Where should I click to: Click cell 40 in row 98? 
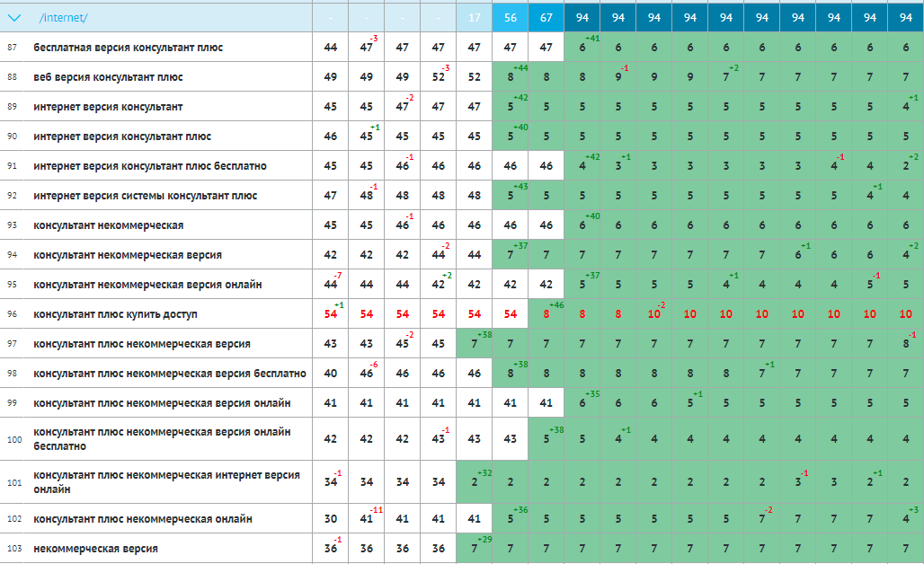coord(331,374)
